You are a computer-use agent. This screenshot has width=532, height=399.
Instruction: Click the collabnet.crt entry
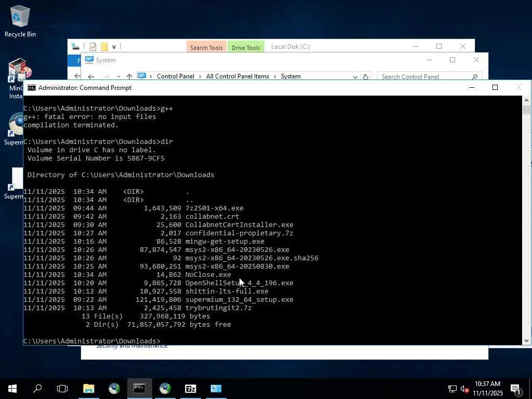212,217
